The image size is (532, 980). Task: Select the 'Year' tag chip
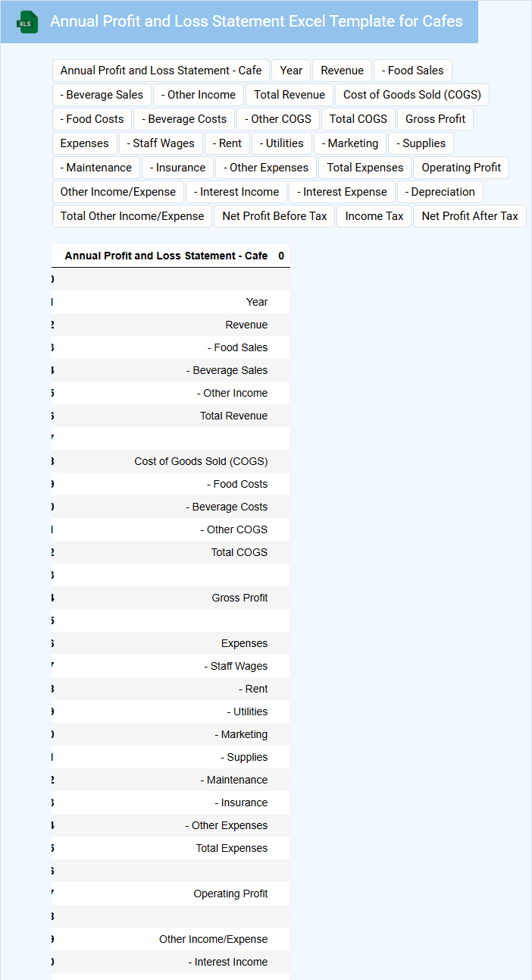tap(291, 71)
